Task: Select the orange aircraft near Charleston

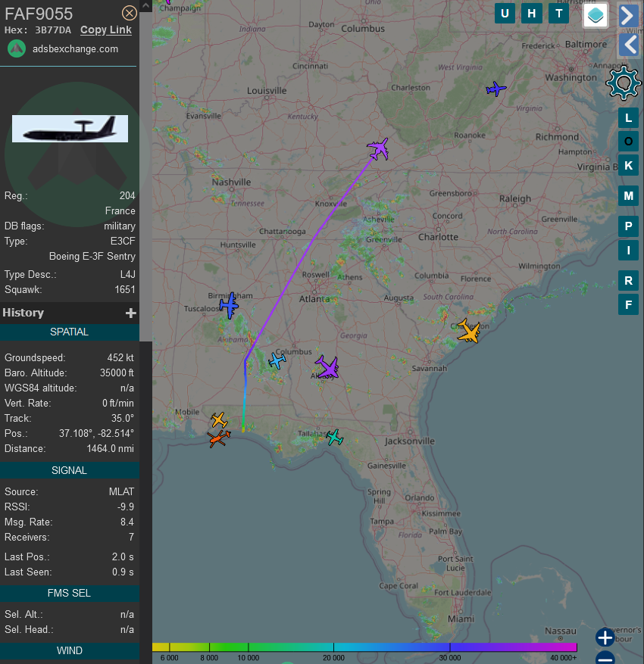Action: coord(469,331)
